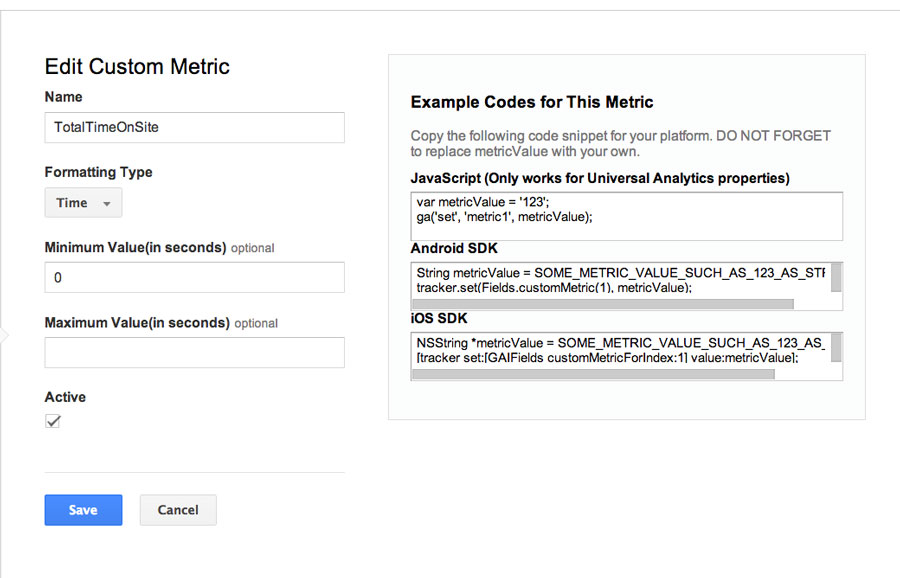900x578 pixels.
Task: Click the 'Example Codes for This Metric' heading
Action: coord(532,102)
